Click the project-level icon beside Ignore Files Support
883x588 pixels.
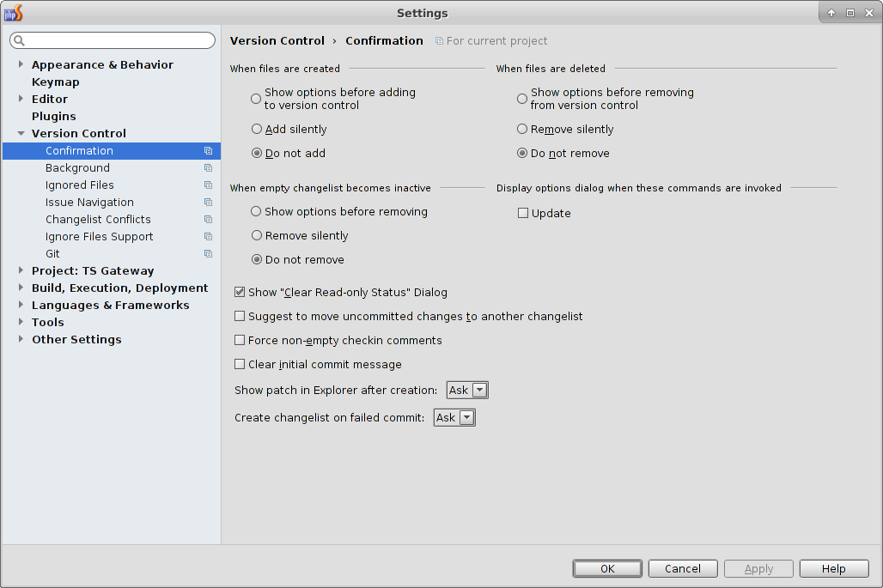coord(209,236)
